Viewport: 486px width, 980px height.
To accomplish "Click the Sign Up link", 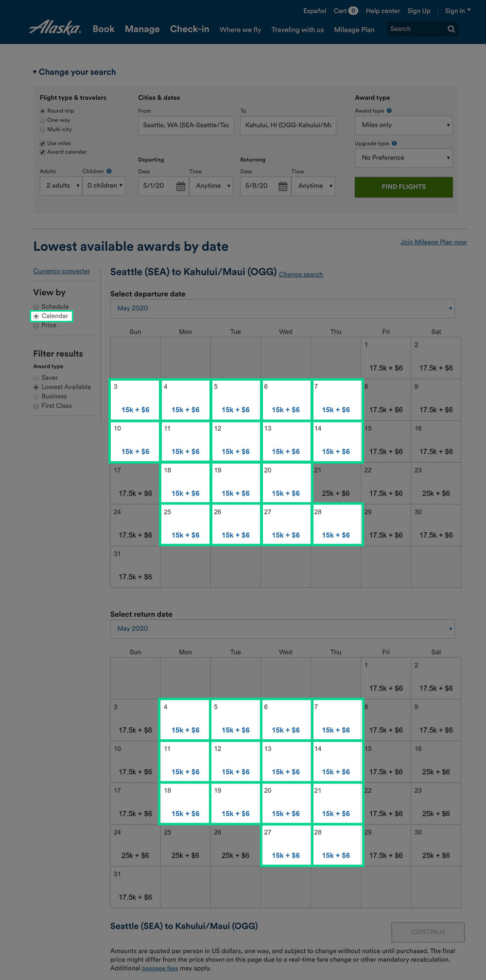I will (419, 11).
